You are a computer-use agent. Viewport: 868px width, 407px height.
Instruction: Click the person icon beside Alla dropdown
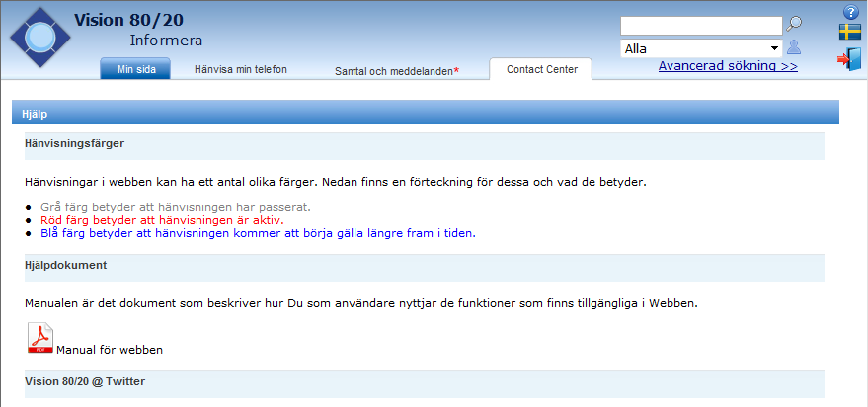pos(794,47)
